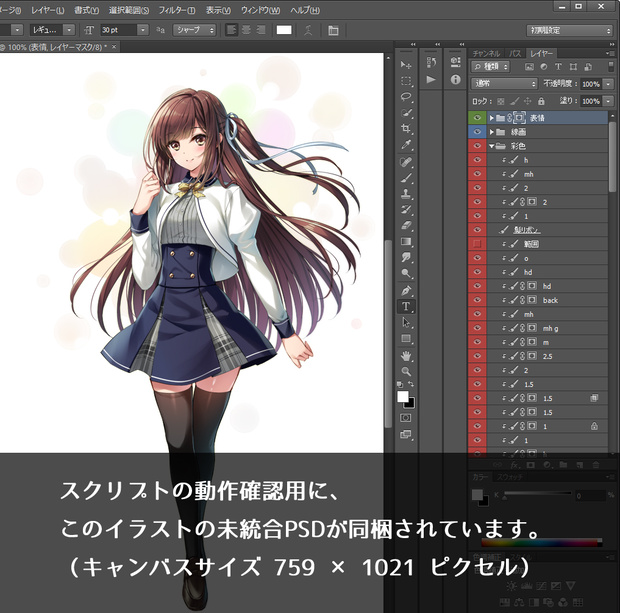Open the anti-aliasing シャープ dropdown

(194, 30)
